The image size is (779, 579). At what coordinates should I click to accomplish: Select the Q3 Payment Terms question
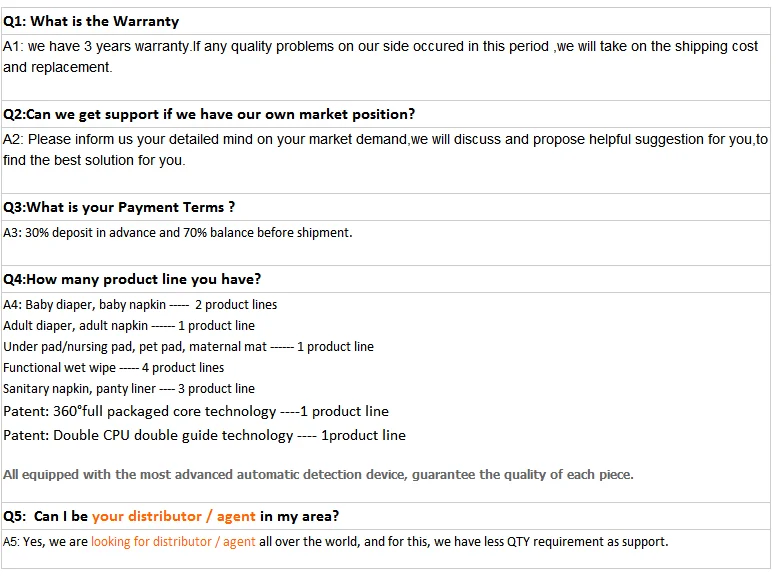pyautogui.click(x=119, y=207)
